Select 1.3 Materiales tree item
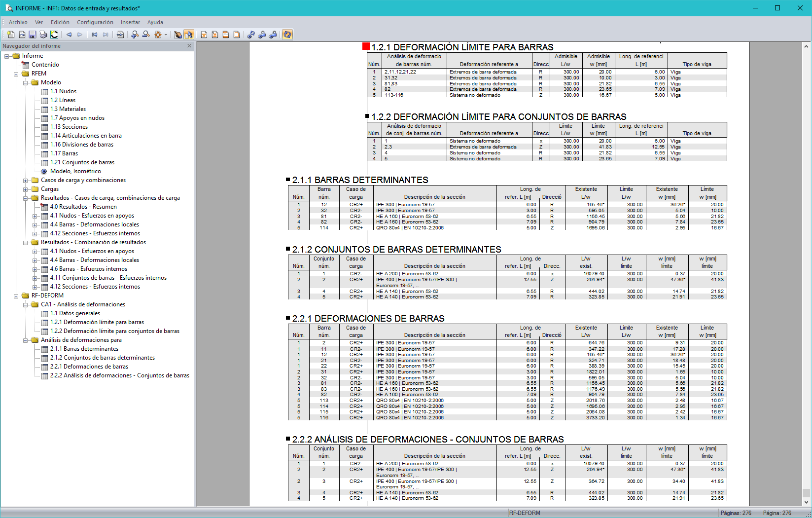The width and height of the screenshot is (812, 518). [68, 109]
